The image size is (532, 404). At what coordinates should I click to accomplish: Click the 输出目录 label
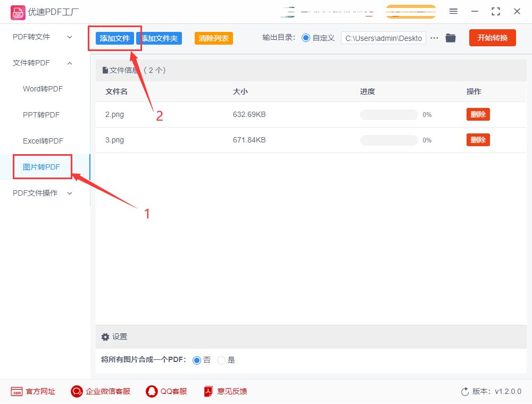(279, 38)
